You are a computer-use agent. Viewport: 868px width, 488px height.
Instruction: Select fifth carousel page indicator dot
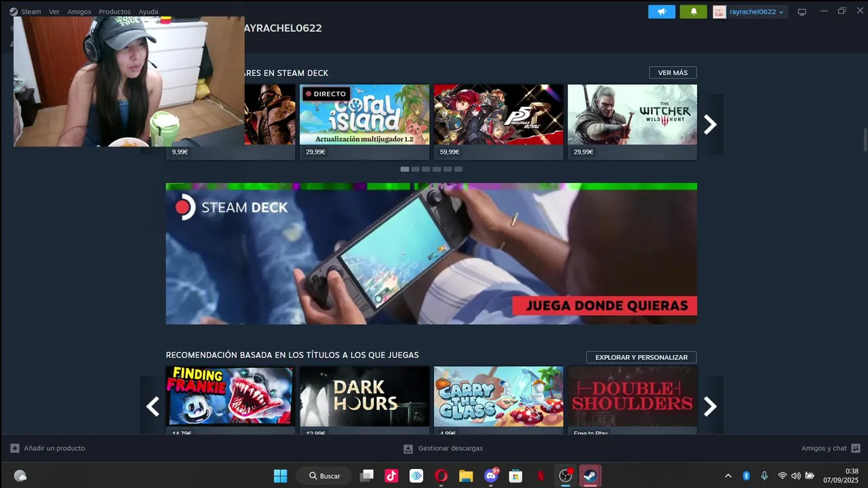pyautogui.click(x=448, y=169)
